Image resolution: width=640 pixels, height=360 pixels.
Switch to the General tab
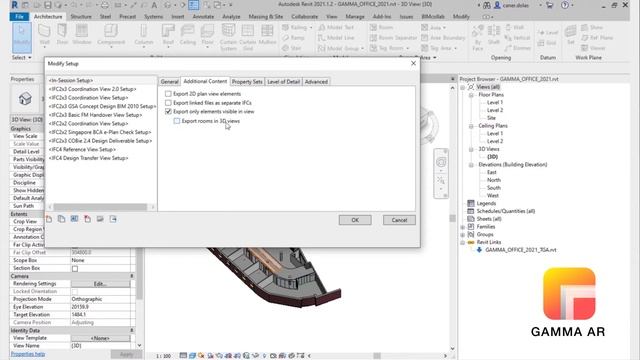[169, 82]
